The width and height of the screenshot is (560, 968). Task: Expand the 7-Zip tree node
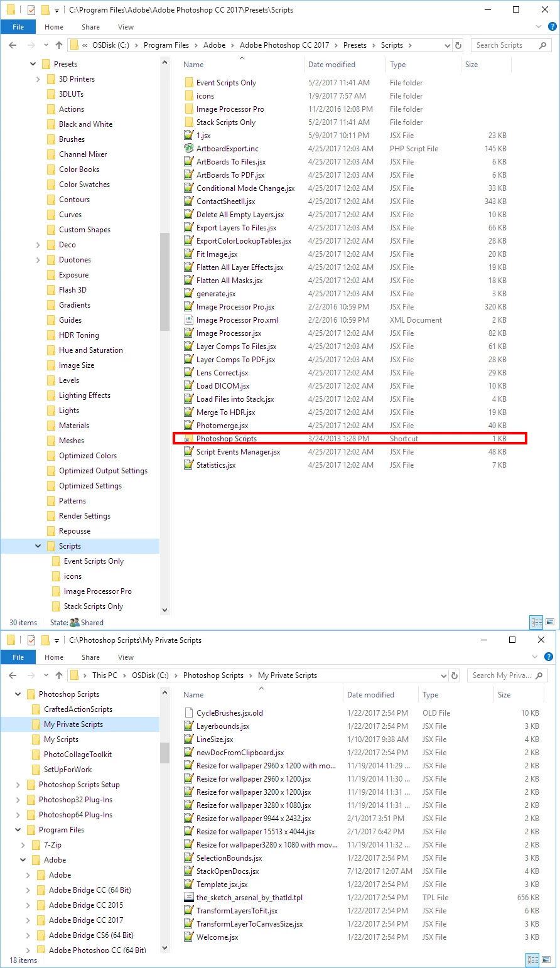[23, 845]
